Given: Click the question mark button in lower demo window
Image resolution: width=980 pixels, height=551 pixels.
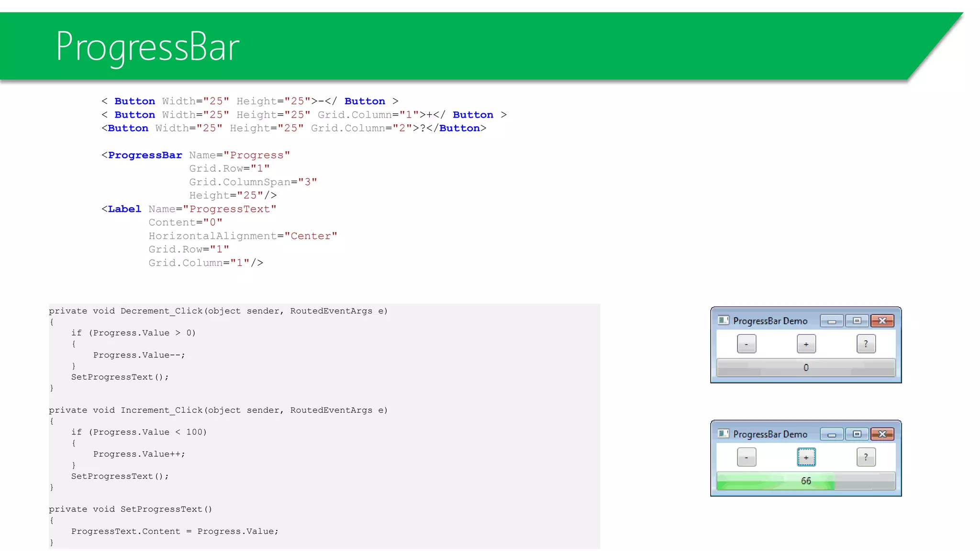Looking at the screenshot, I should 866,457.
